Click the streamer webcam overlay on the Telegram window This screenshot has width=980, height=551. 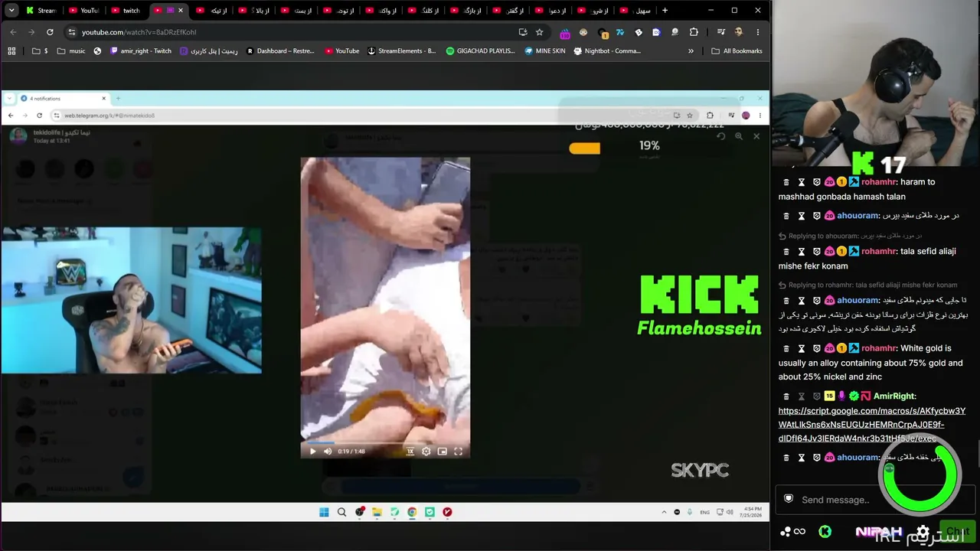(x=132, y=300)
